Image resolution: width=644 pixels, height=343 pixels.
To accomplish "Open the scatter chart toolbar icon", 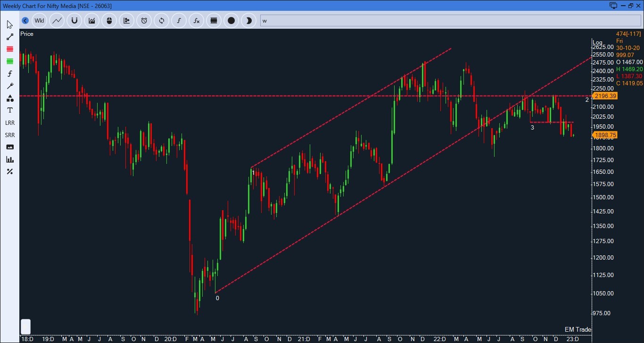I will pyautogui.click(x=127, y=21).
